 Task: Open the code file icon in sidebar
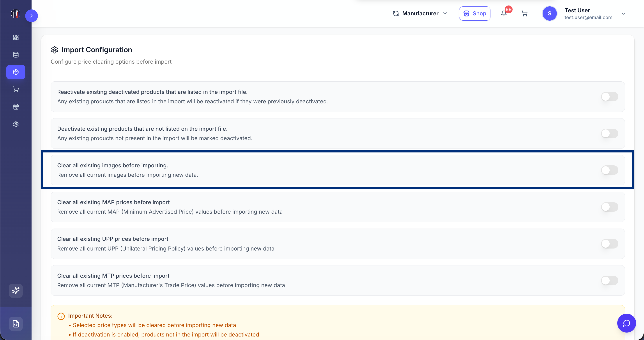click(x=16, y=324)
